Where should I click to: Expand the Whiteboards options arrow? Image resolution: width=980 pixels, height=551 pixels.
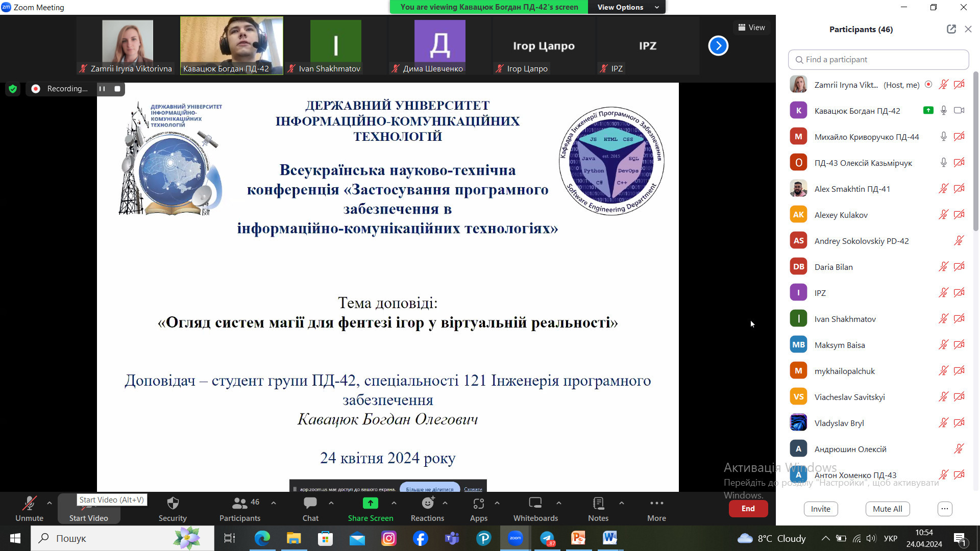pyautogui.click(x=559, y=503)
